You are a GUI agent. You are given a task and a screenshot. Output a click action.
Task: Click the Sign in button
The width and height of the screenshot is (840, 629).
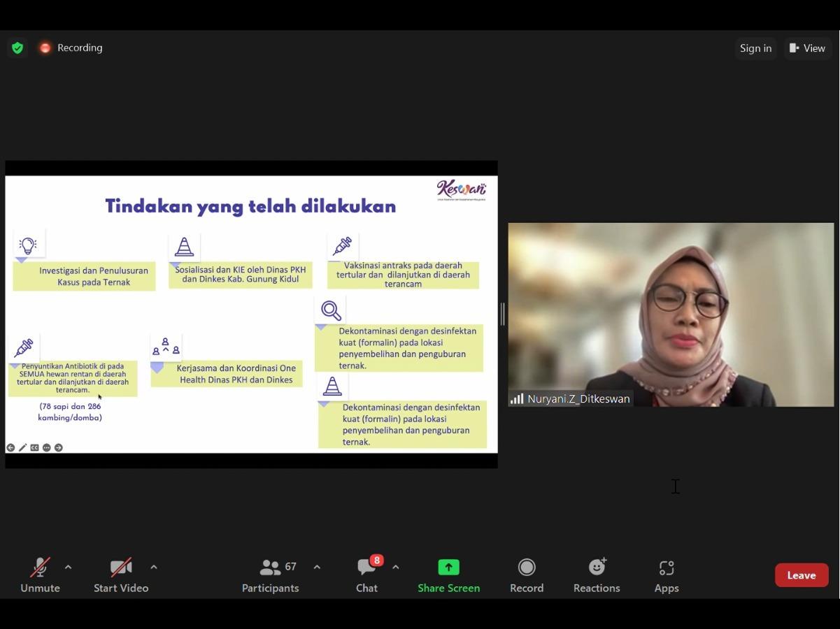tap(755, 48)
